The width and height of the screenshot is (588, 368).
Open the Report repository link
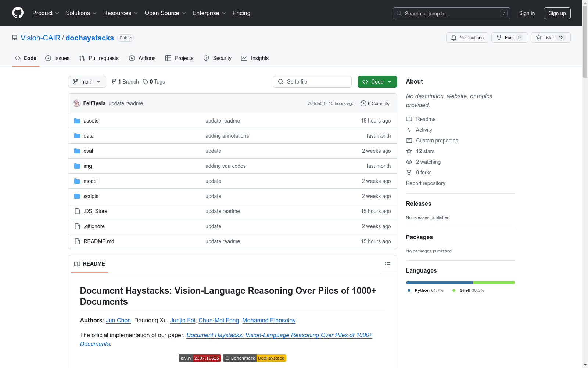pyautogui.click(x=426, y=183)
